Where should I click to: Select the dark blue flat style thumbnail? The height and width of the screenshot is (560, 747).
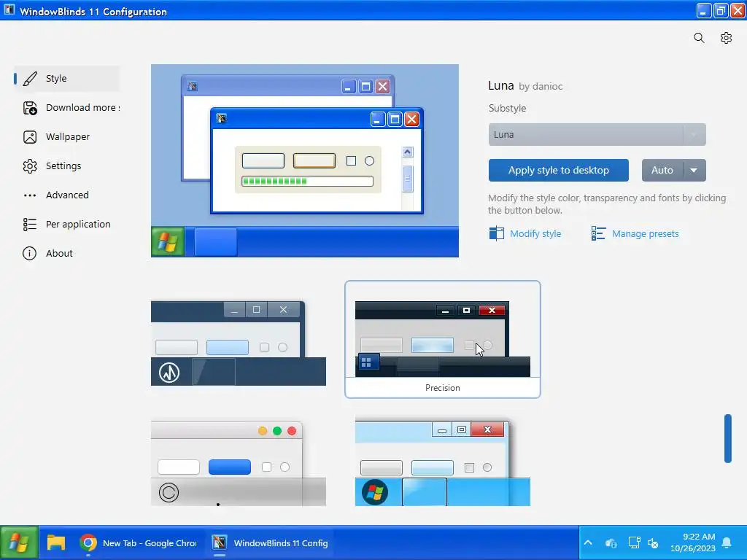[x=239, y=343]
